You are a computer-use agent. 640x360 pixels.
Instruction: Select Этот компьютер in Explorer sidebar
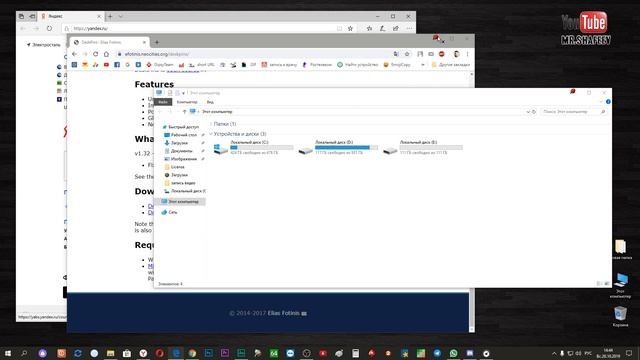(x=183, y=202)
